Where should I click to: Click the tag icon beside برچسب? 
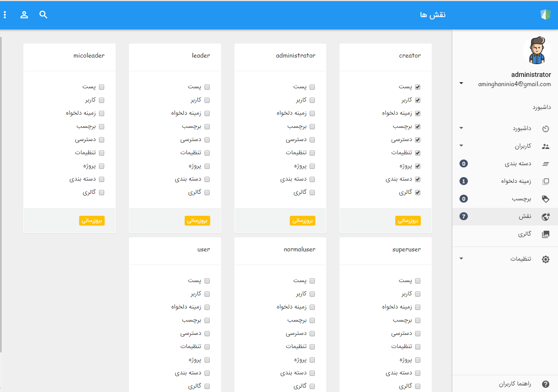(546, 199)
